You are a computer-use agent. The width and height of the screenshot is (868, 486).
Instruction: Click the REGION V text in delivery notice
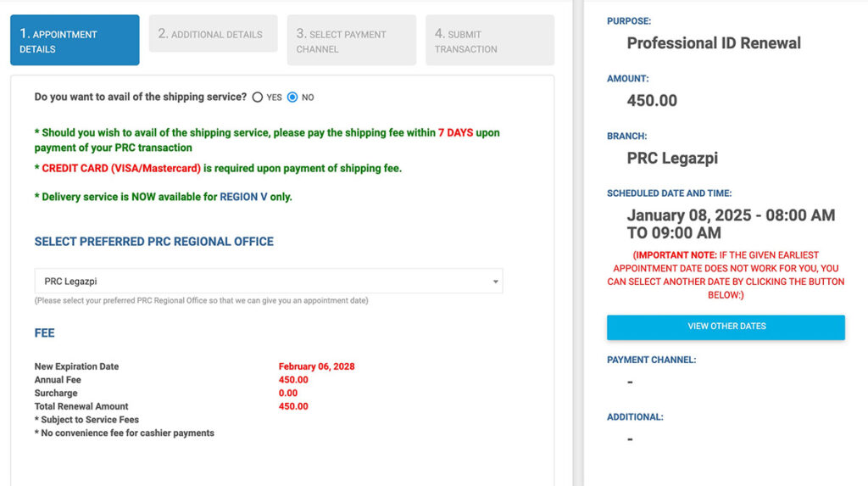coord(243,197)
